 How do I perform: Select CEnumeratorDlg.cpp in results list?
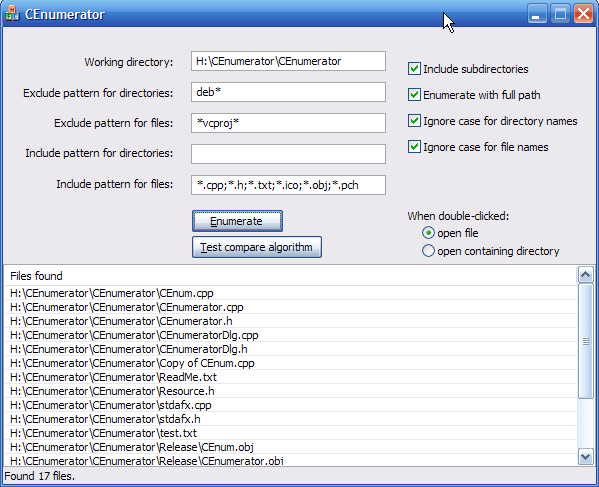(290, 335)
